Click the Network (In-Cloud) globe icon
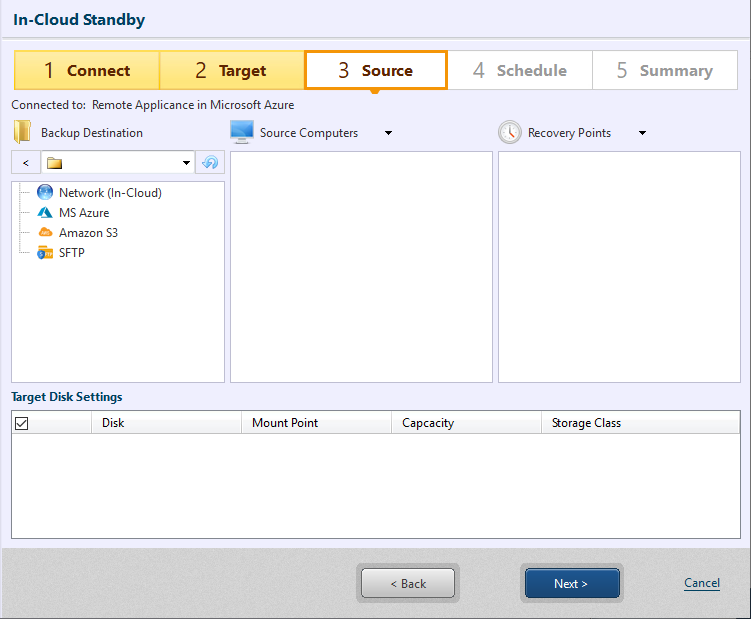751x619 pixels. [x=44, y=193]
